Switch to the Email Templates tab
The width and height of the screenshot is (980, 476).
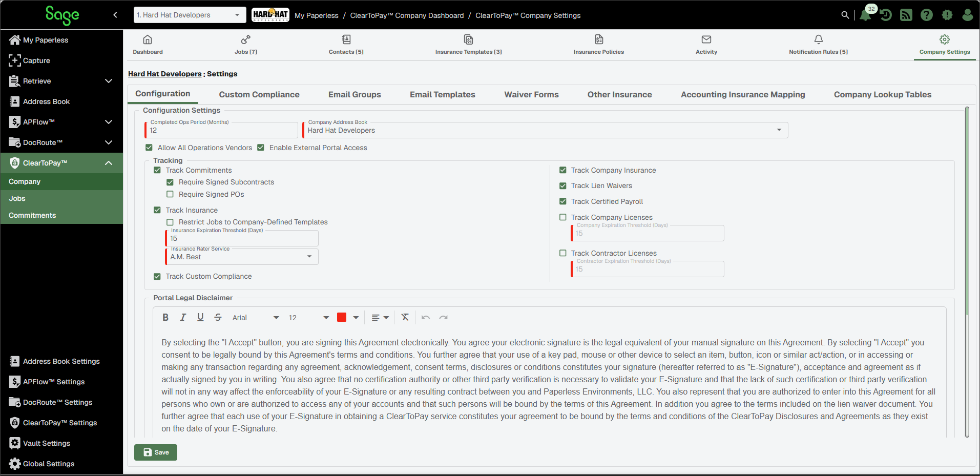pyautogui.click(x=443, y=94)
